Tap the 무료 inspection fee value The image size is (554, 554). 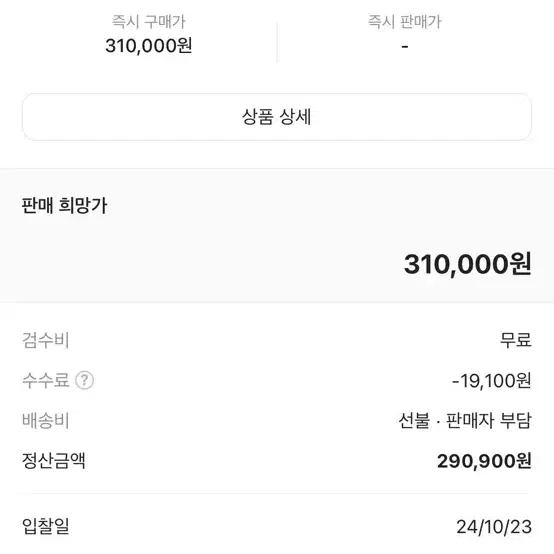pos(515,340)
